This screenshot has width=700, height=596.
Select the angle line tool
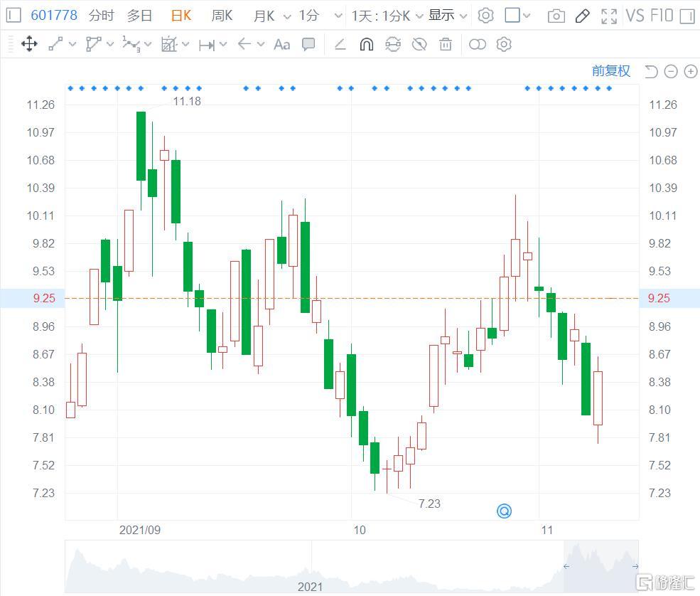[x=340, y=44]
